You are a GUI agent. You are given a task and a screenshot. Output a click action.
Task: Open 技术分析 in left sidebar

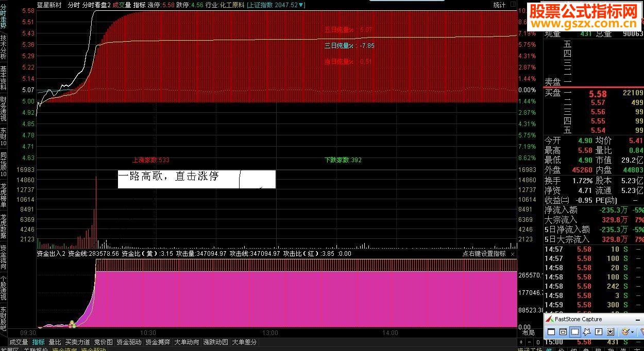point(4,47)
